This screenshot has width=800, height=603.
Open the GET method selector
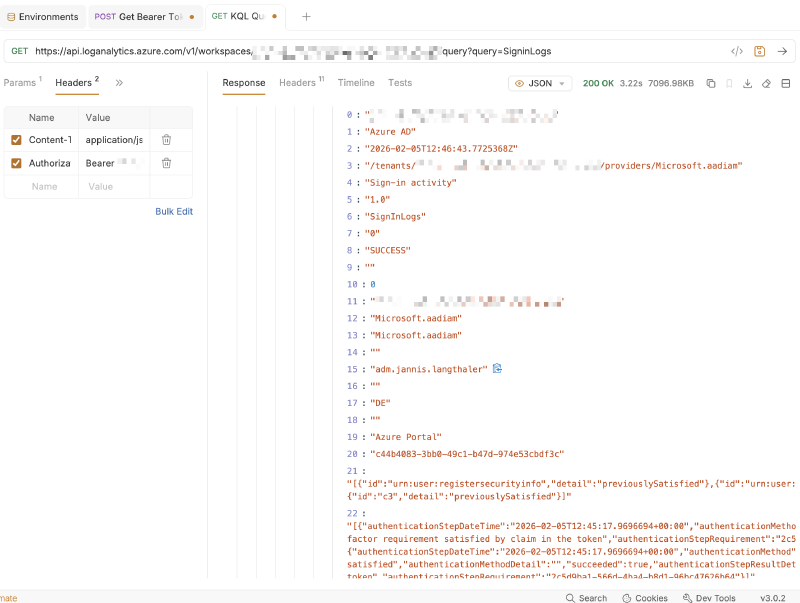(x=19, y=51)
